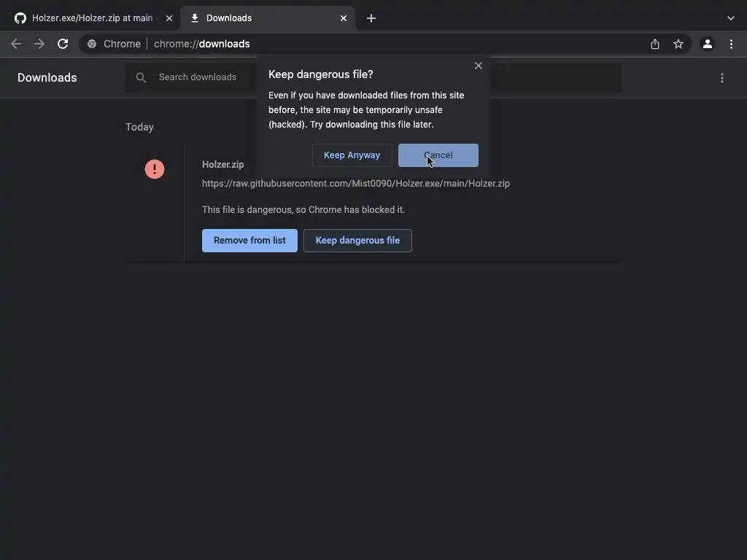Open the Chrome three-dot menu
The width and height of the screenshot is (747, 560).
pos(731,44)
